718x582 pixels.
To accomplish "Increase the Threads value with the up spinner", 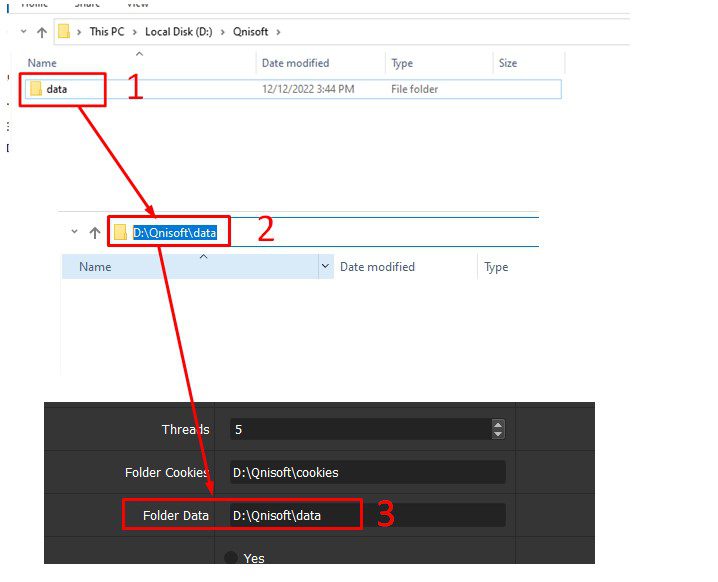I will tap(498, 424).
